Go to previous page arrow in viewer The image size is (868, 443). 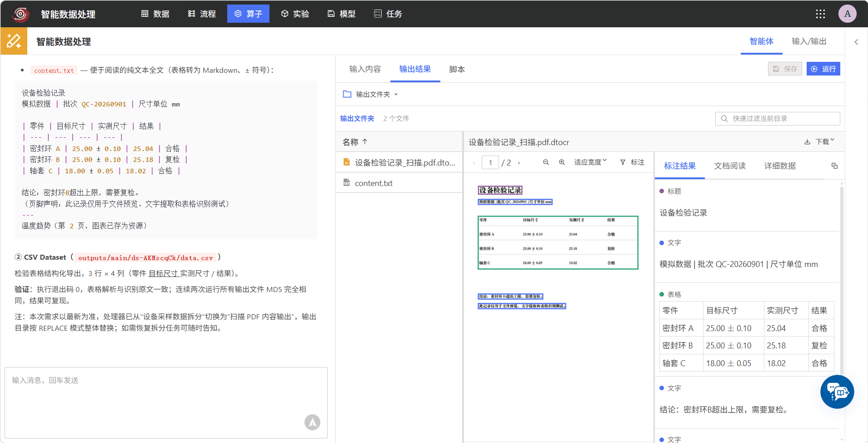474,162
